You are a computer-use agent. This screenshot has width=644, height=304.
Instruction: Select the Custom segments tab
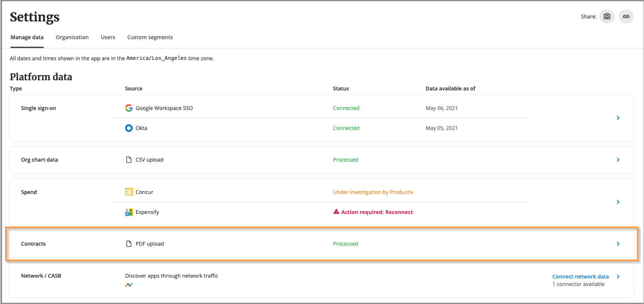click(150, 37)
